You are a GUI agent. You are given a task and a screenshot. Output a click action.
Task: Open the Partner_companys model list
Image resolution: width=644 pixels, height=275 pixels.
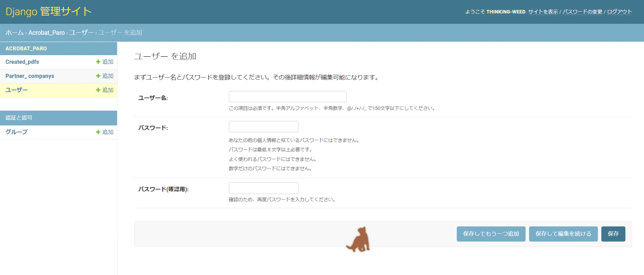(30, 76)
